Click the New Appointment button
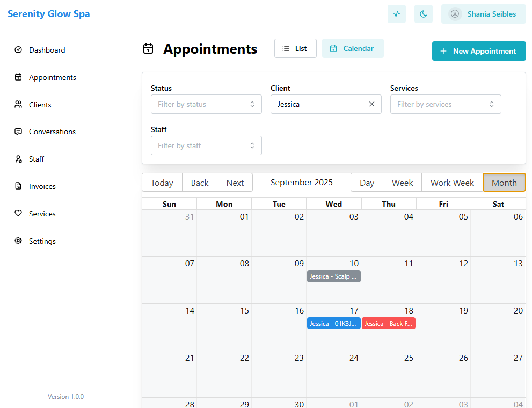 tap(479, 51)
